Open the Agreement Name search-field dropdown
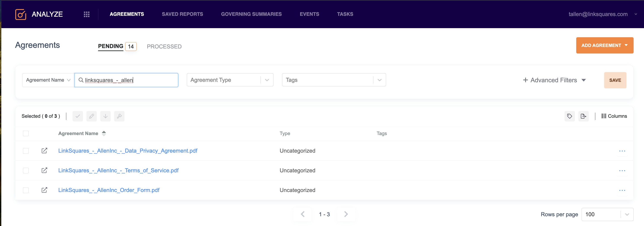The image size is (644, 226). point(48,80)
